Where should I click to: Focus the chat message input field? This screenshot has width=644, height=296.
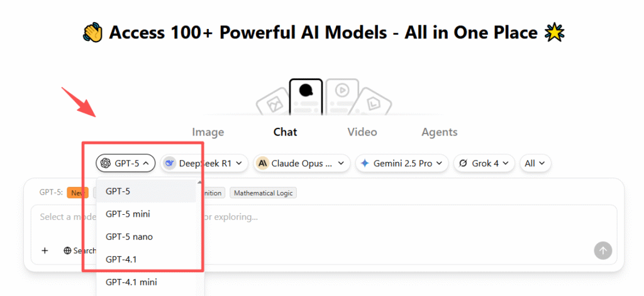(324, 234)
